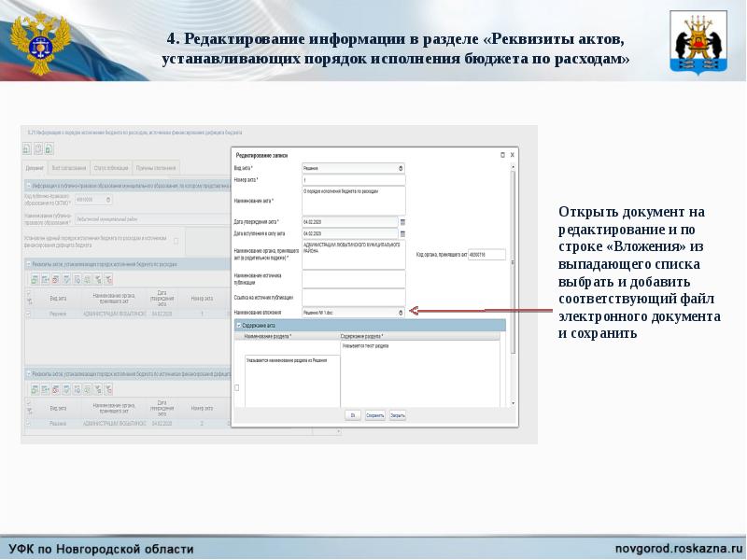This screenshot has width=747, height=560.
Task: Tick the checkbox beside the section name row
Action: click(237, 387)
